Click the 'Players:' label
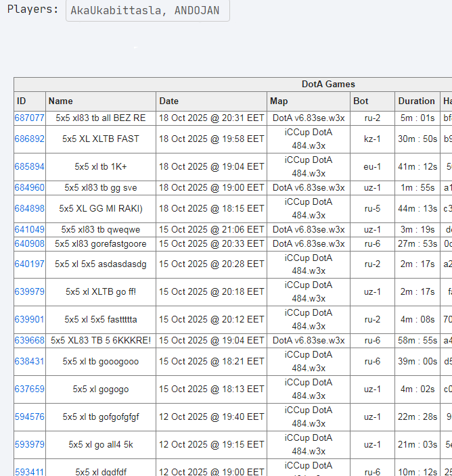This screenshot has width=452, height=476. click(32, 9)
